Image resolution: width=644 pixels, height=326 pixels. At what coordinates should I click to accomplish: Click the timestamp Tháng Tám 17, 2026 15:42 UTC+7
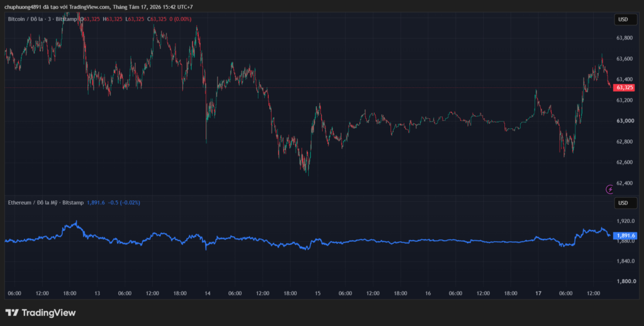(x=153, y=7)
